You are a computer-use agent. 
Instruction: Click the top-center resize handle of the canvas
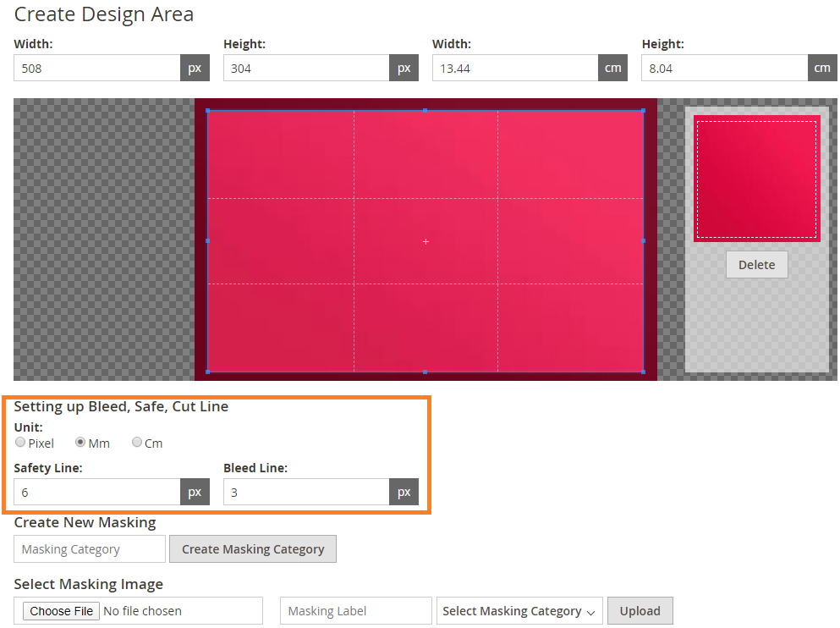click(424, 109)
